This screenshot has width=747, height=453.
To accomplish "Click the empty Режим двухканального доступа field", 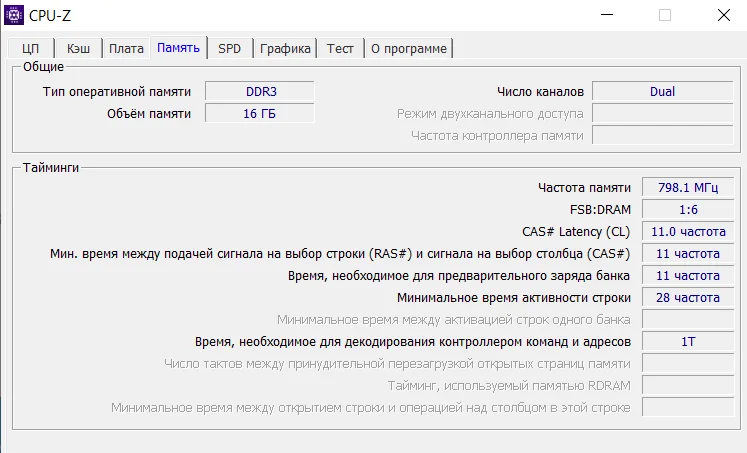I will point(663,113).
